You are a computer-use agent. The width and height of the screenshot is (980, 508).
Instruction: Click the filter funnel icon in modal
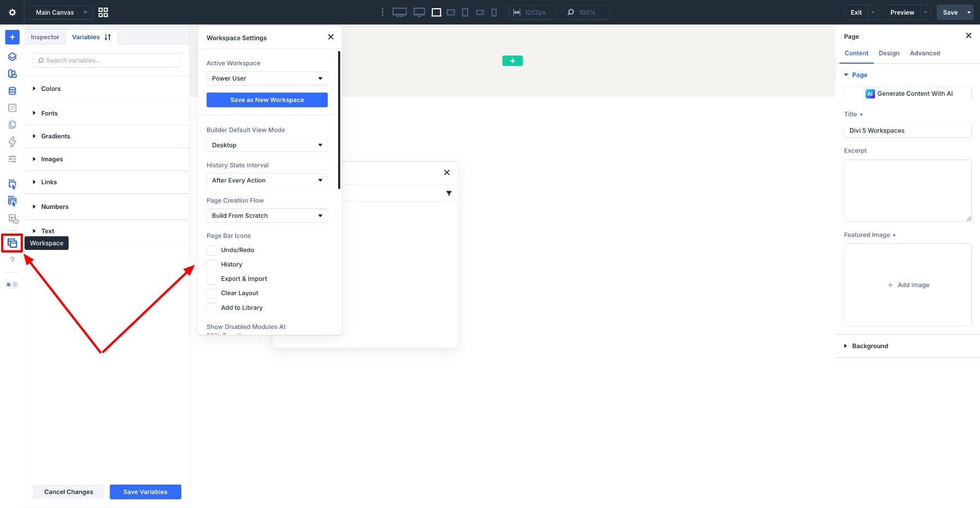[x=449, y=193]
